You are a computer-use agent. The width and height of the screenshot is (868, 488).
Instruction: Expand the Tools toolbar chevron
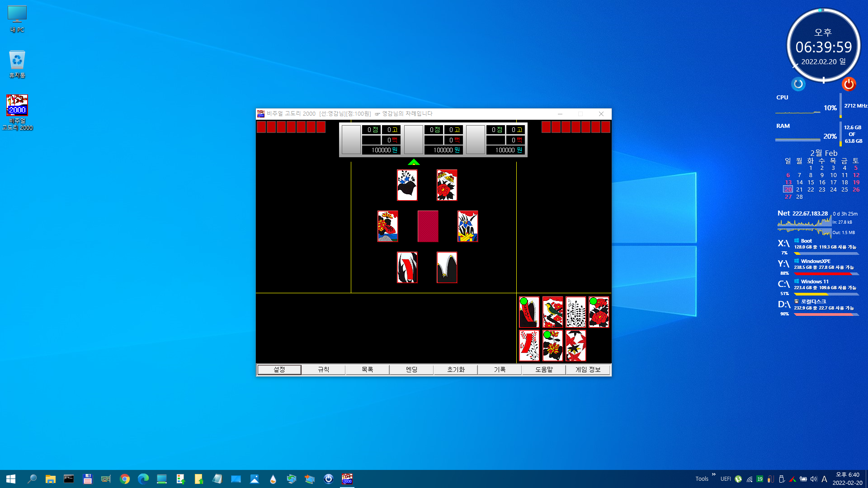coord(713,474)
